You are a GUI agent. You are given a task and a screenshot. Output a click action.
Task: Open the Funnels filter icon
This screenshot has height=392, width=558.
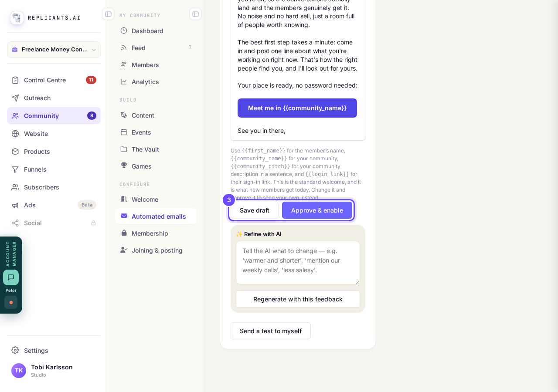point(15,169)
